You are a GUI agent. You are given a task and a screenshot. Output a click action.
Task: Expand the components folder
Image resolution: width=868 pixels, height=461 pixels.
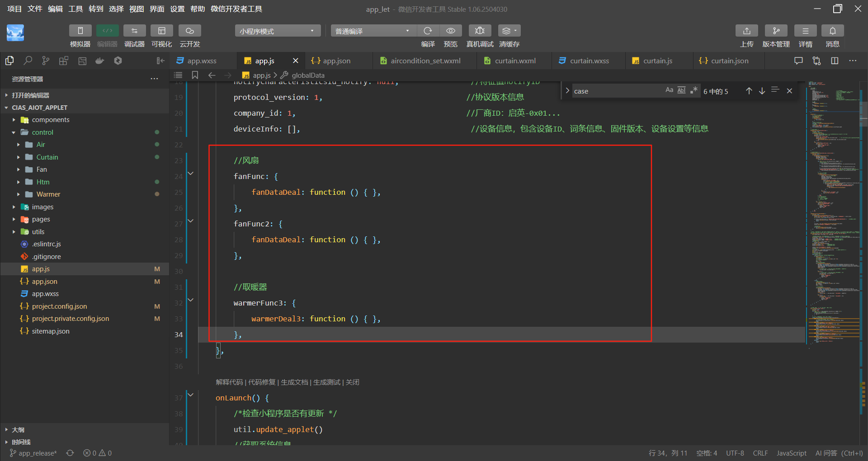50,120
